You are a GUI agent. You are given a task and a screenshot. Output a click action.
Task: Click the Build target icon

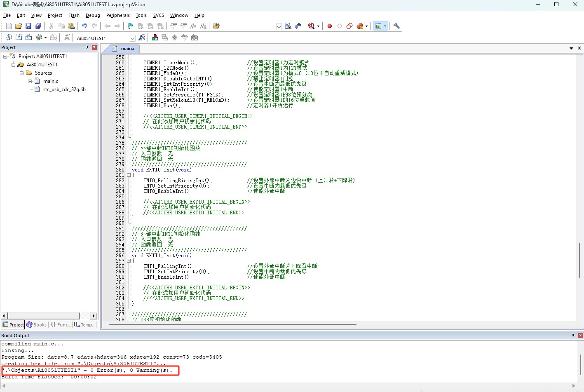tap(19, 38)
